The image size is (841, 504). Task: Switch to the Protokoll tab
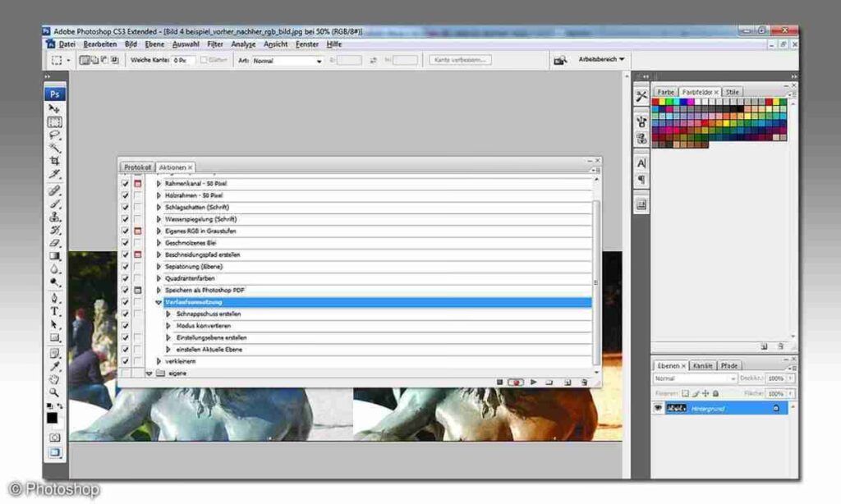[x=137, y=167]
